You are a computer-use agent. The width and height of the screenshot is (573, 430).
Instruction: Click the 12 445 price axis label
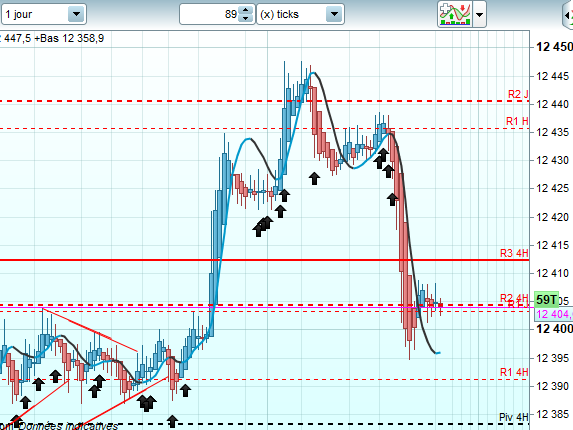553,76
